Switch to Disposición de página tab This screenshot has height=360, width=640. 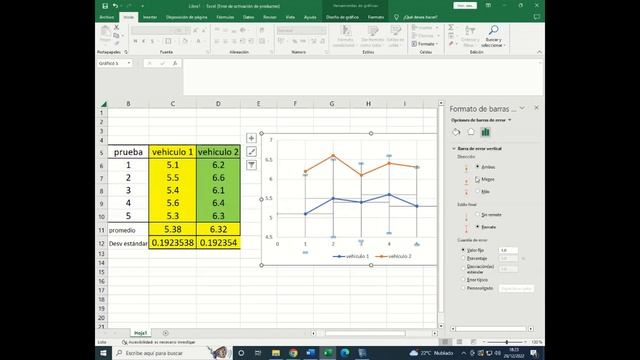point(187,17)
